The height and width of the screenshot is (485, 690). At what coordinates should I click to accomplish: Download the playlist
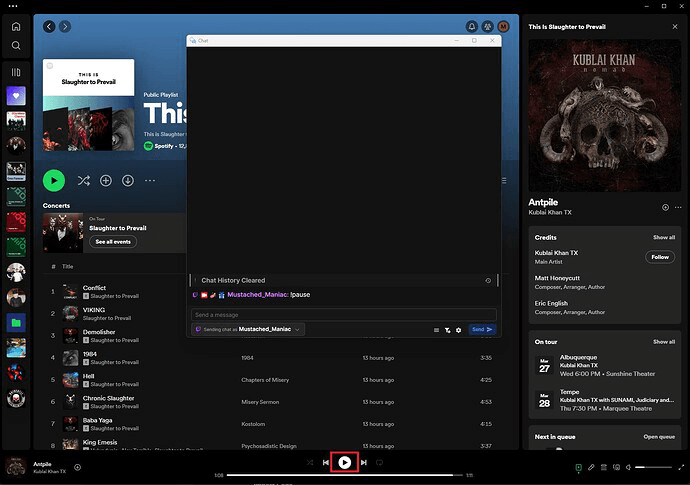[x=128, y=180]
